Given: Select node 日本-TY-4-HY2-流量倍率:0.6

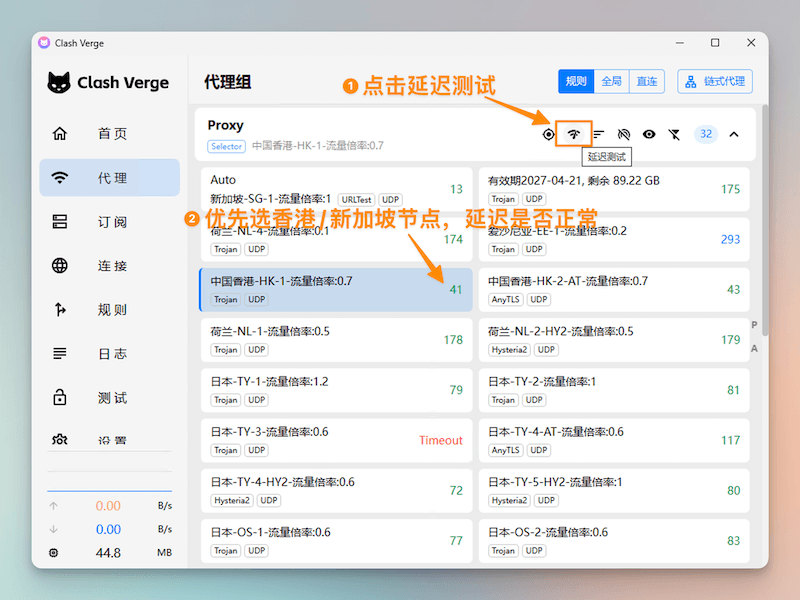Looking at the screenshot, I should (x=336, y=491).
